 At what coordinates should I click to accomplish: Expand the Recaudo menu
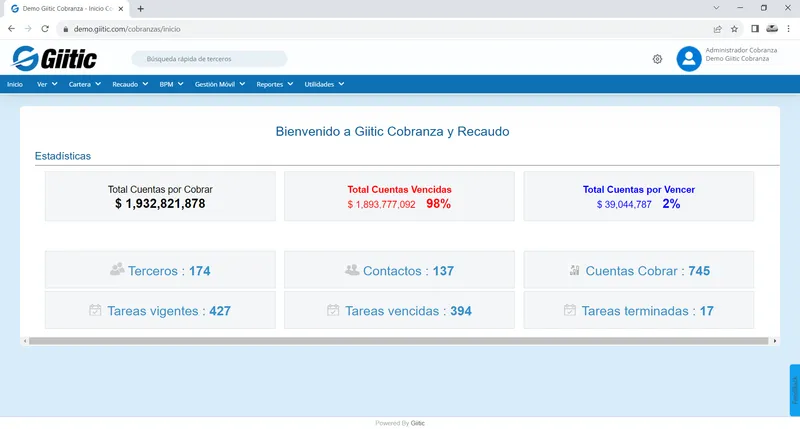point(130,84)
